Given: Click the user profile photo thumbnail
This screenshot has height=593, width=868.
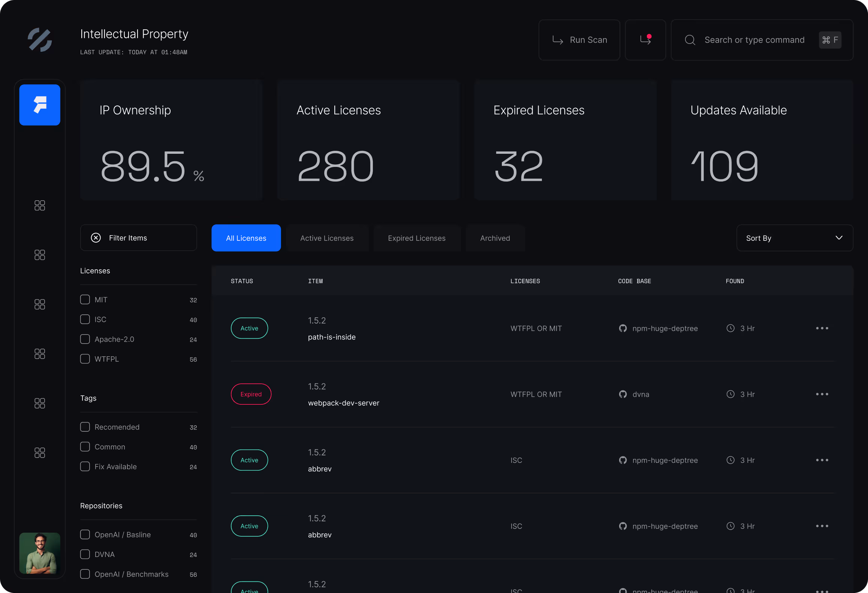Looking at the screenshot, I should point(40,553).
